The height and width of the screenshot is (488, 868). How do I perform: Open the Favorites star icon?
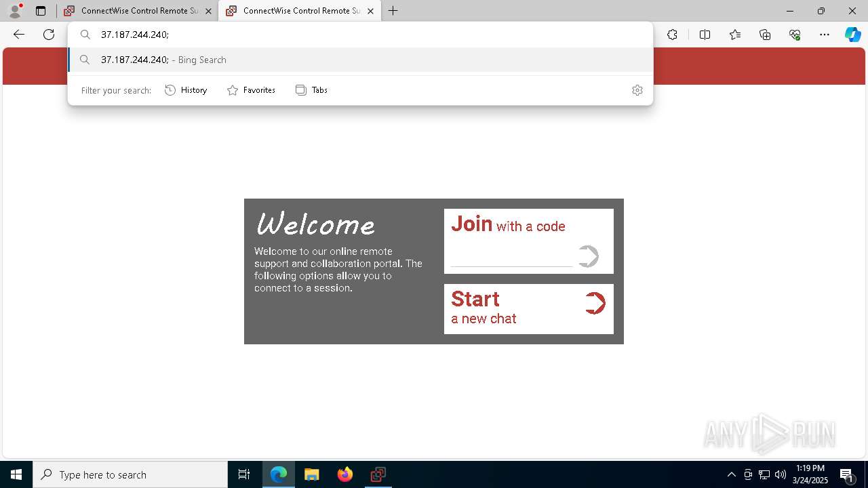click(735, 35)
